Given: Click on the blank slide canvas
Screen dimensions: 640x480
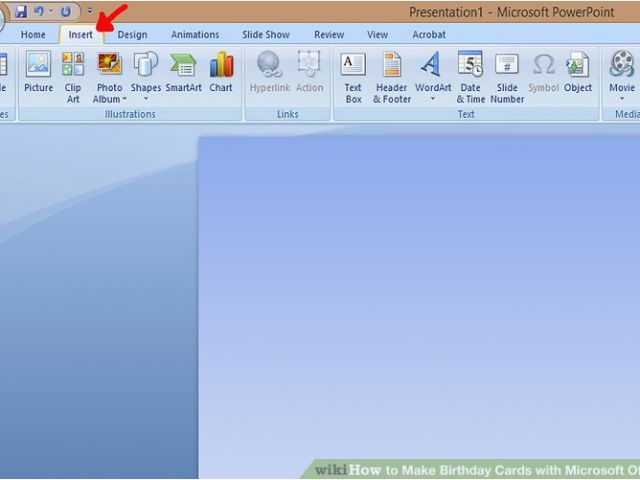Looking at the screenshot, I should (419, 306).
